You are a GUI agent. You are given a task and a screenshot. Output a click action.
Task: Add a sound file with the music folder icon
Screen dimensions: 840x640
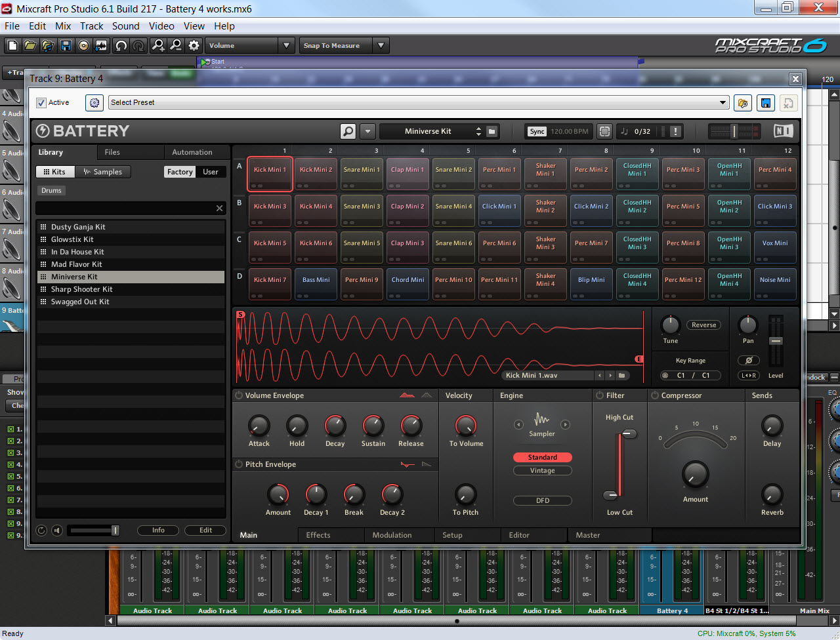(x=48, y=45)
